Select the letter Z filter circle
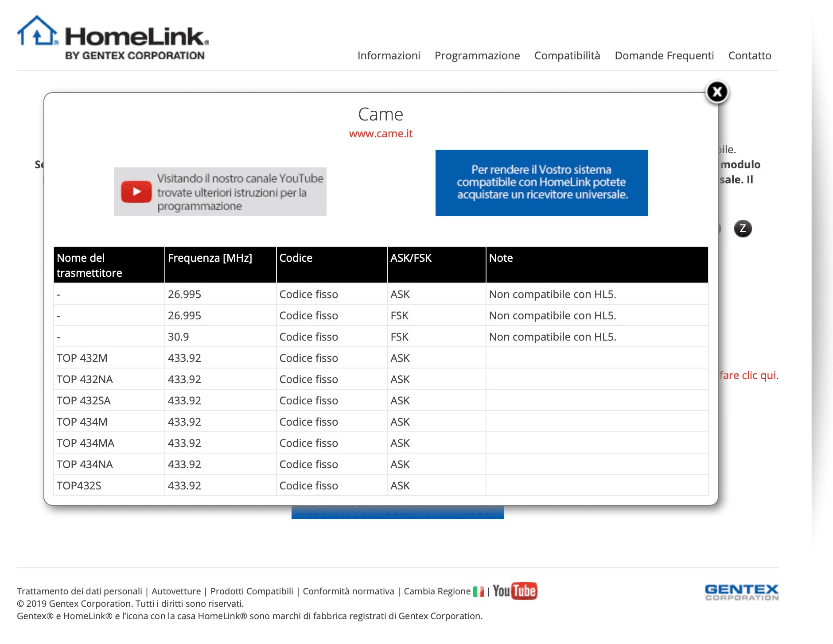833x644 pixels. click(x=743, y=229)
